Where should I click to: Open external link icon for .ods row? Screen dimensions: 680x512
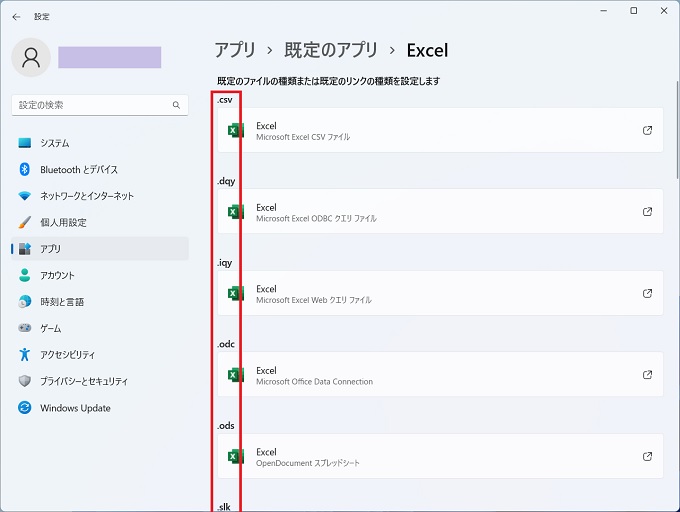pyautogui.click(x=647, y=456)
